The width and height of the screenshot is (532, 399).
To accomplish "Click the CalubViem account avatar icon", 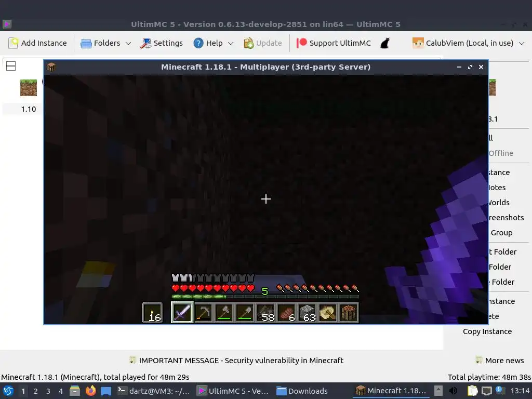I will coord(418,43).
